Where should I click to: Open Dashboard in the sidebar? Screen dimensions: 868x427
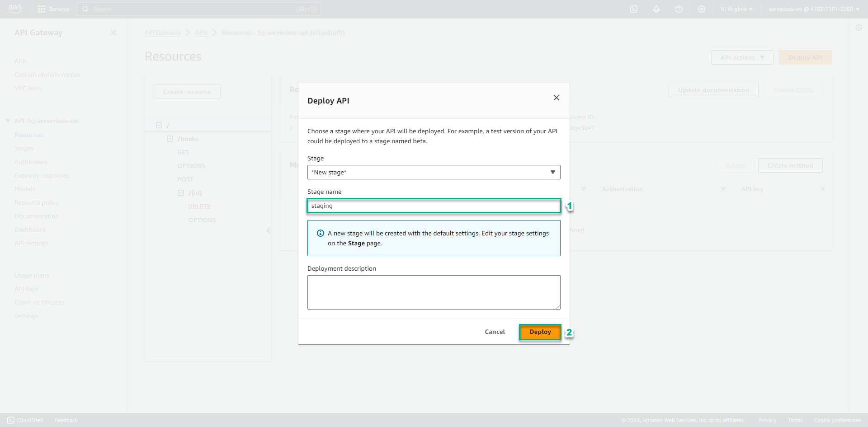30,230
